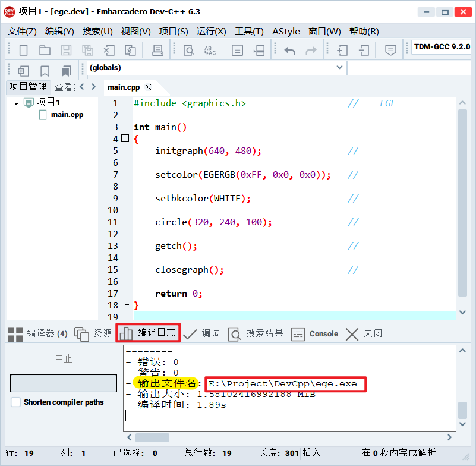Image resolution: width=476 pixels, height=466 pixels.
Task: Open the AStyle menu
Action: click(x=286, y=32)
